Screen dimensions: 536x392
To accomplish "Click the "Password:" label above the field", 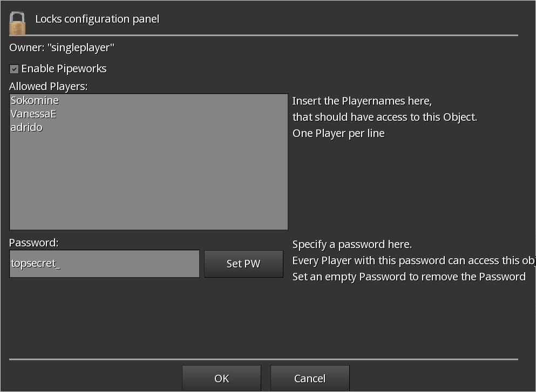I will (x=34, y=243).
